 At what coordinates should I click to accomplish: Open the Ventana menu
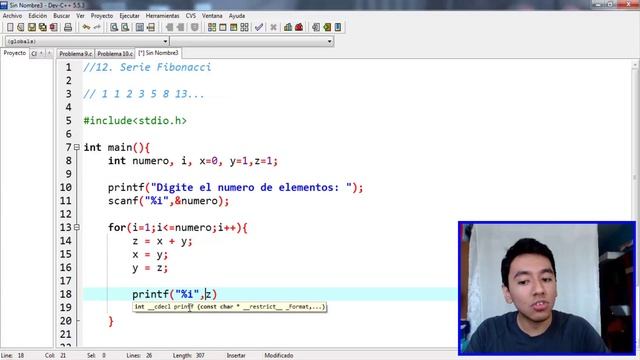pyautogui.click(x=212, y=16)
